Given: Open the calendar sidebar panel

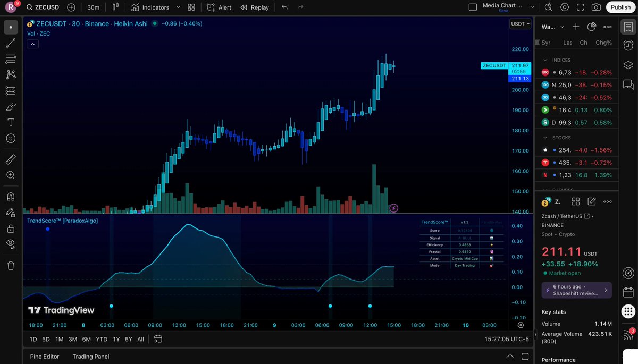Looking at the screenshot, I should 628,292.
